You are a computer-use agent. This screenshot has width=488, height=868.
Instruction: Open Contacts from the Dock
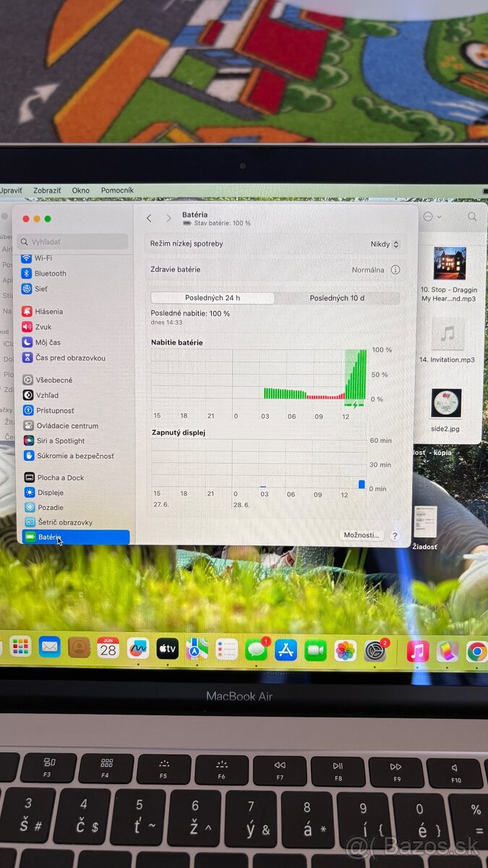(x=79, y=647)
